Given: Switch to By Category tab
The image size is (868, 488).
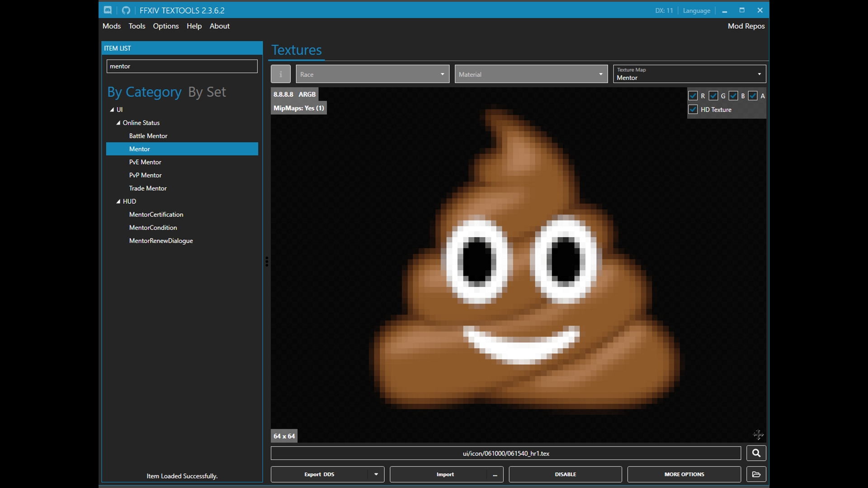Looking at the screenshot, I should 144,92.
